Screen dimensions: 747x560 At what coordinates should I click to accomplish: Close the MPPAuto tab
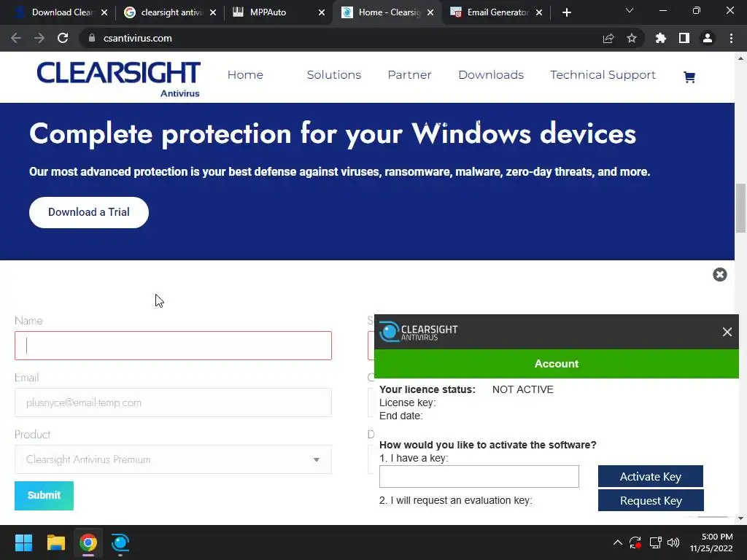[322, 13]
